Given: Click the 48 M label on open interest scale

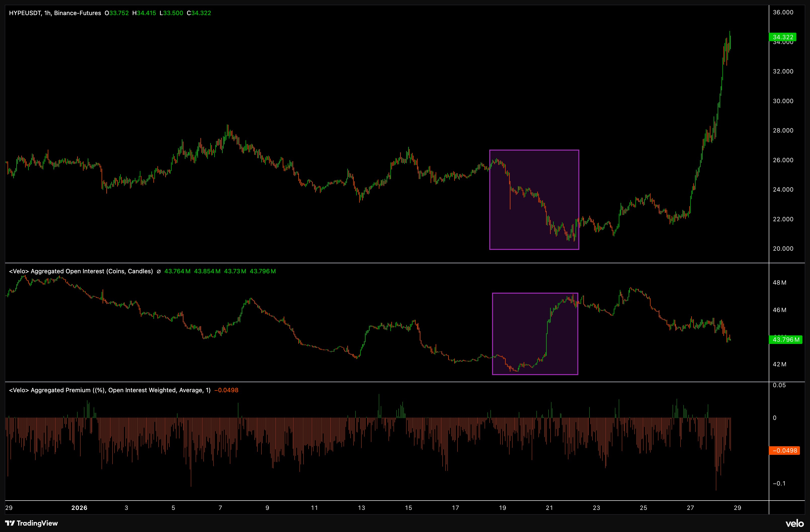Looking at the screenshot, I should (x=779, y=283).
